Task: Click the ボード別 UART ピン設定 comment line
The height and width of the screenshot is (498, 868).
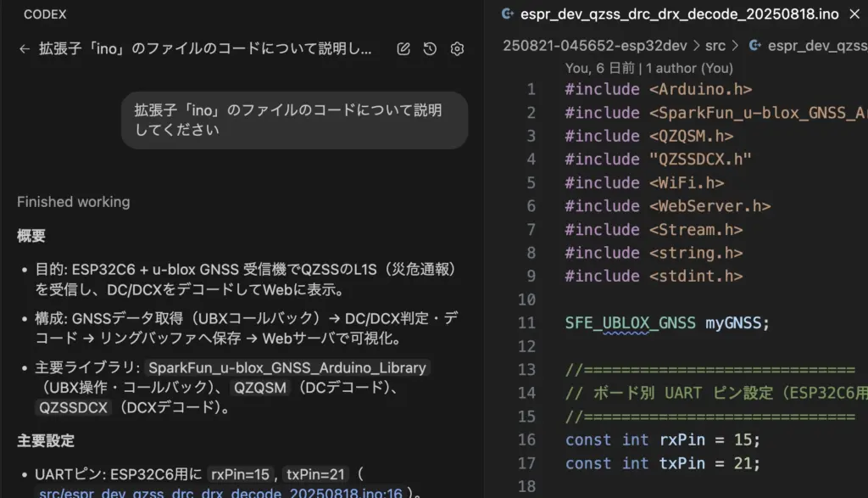Action: click(x=716, y=393)
